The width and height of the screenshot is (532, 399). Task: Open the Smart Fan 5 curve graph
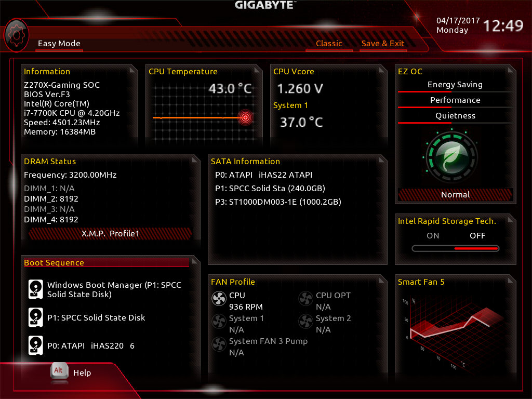452,331
